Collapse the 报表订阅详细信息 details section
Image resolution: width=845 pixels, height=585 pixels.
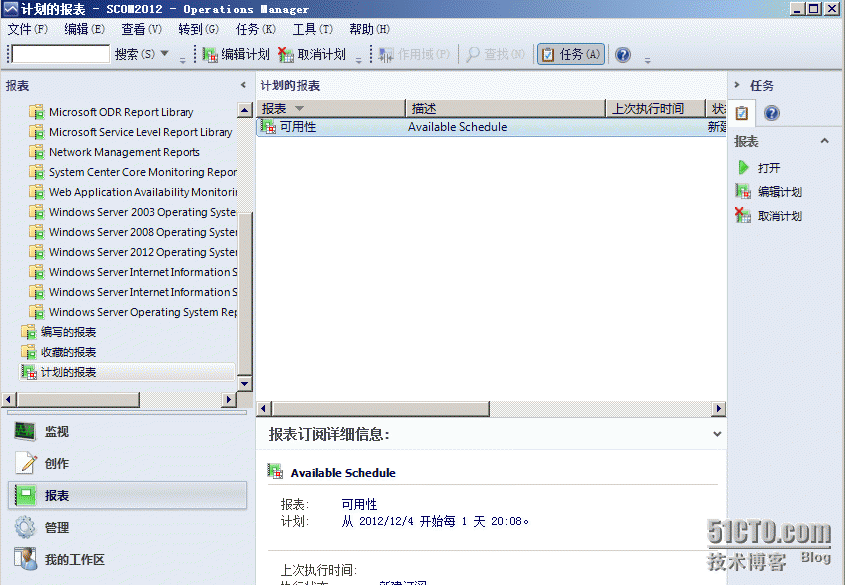pos(717,434)
